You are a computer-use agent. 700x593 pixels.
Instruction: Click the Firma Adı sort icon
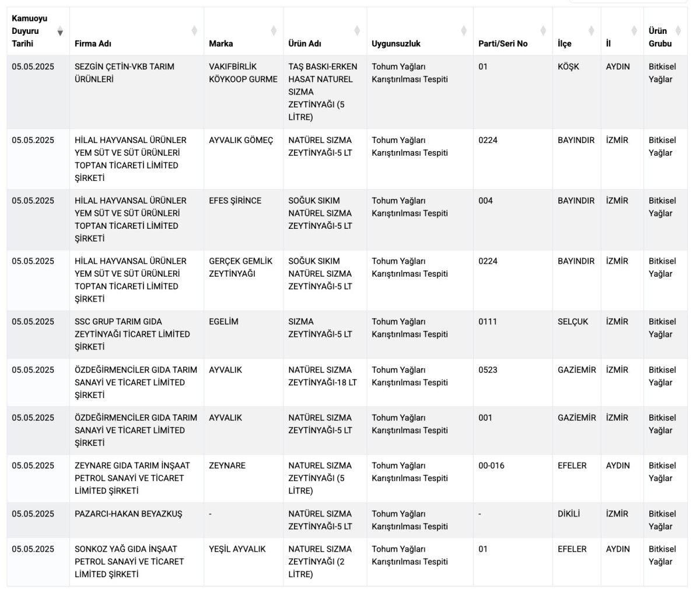pos(194,31)
